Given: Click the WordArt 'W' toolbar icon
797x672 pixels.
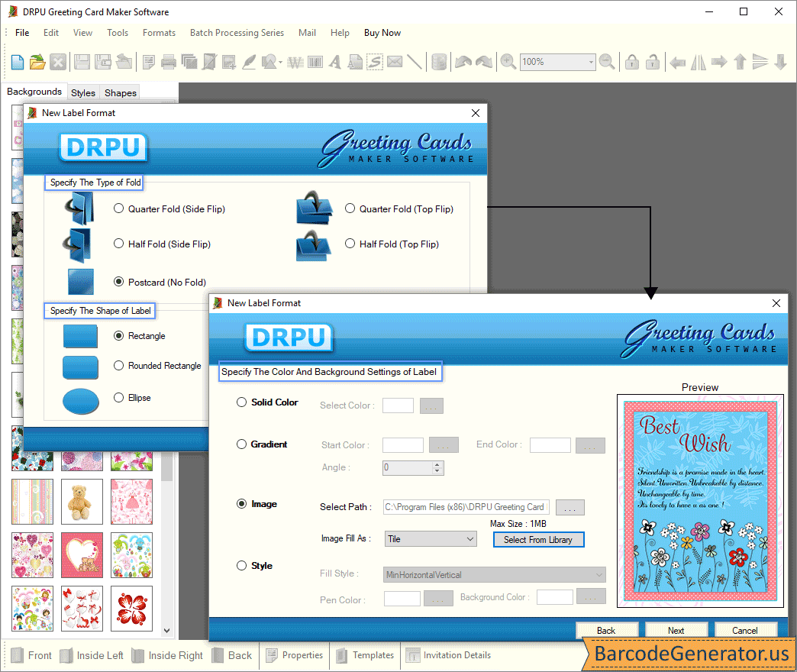Looking at the screenshot, I should click(295, 62).
